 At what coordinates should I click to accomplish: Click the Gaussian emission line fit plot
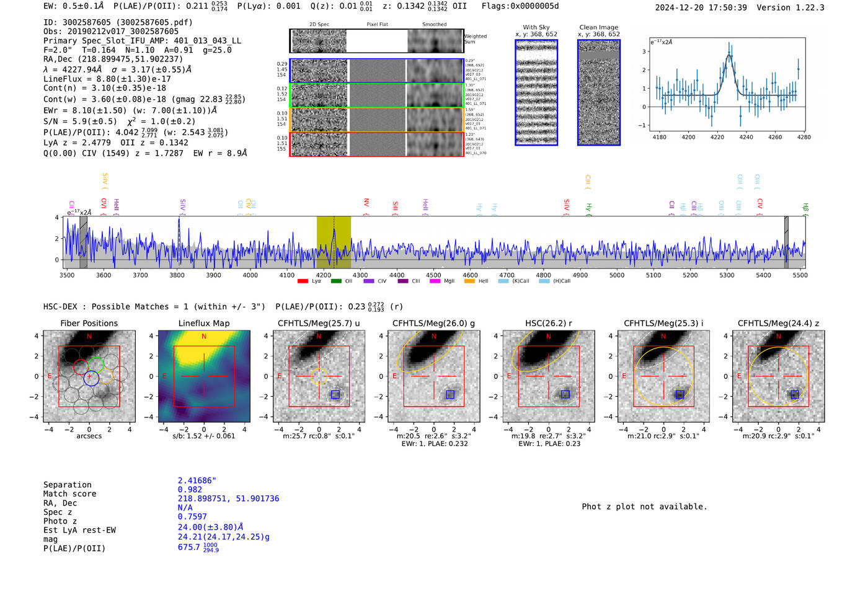point(727,85)
